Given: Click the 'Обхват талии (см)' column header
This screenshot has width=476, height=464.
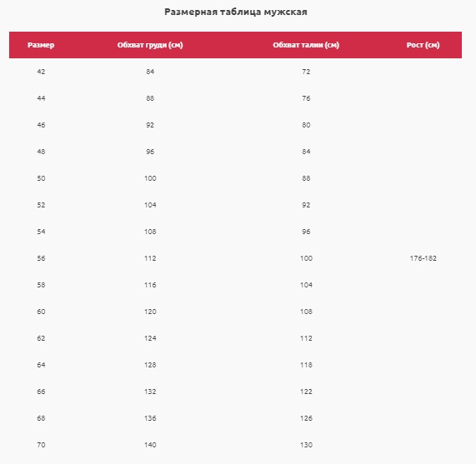Looking at the screenshot, I should click(306, 45).
